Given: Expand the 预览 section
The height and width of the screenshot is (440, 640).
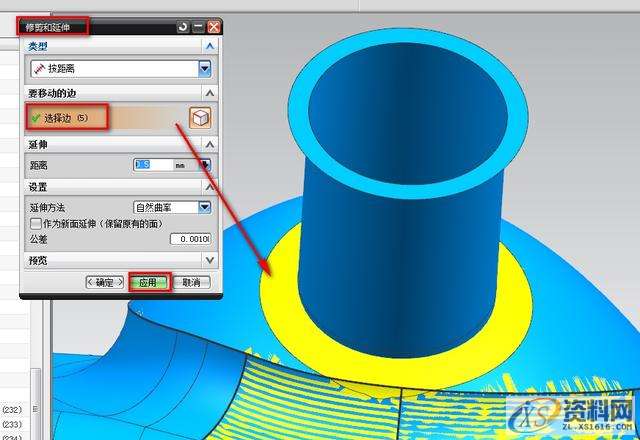Looking at the screenshot, I should (x=209, y=260).
